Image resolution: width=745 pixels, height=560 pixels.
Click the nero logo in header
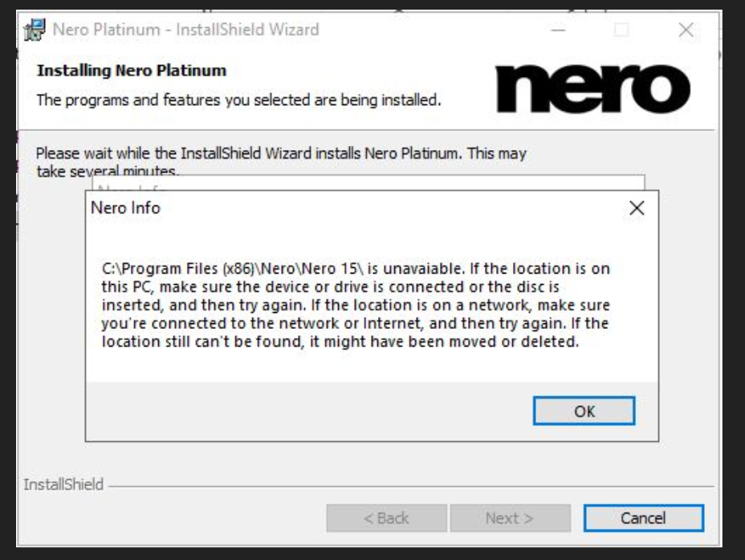click(x=592, y=89)
